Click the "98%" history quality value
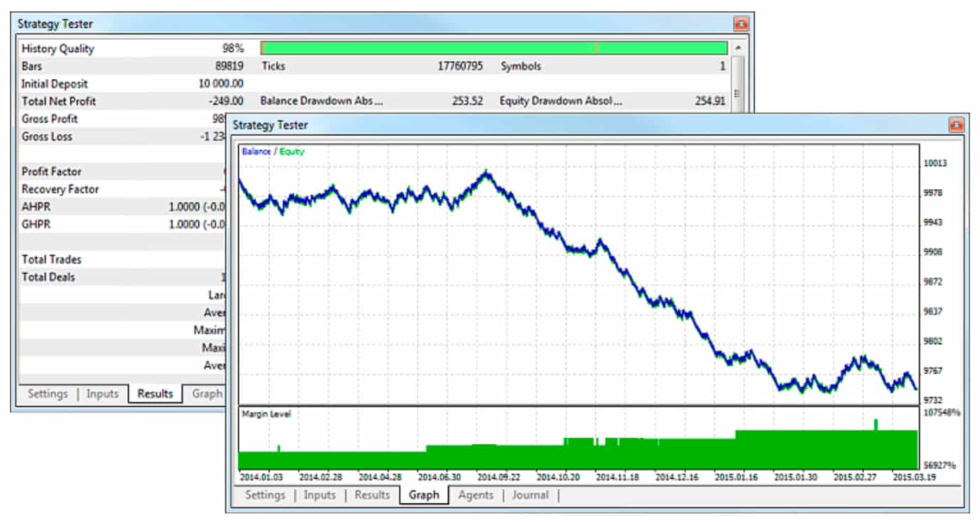 [233, 48]
